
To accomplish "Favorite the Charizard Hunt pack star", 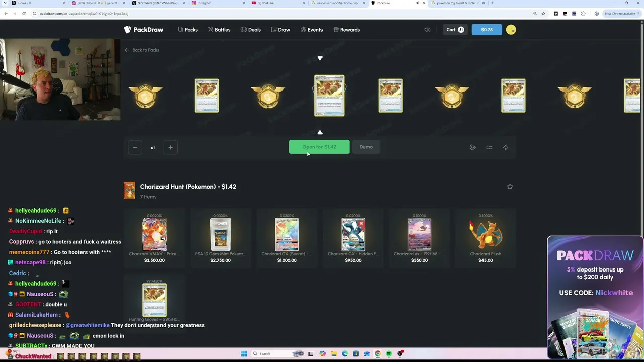I will pyautogui.click(x=510, y=187).
